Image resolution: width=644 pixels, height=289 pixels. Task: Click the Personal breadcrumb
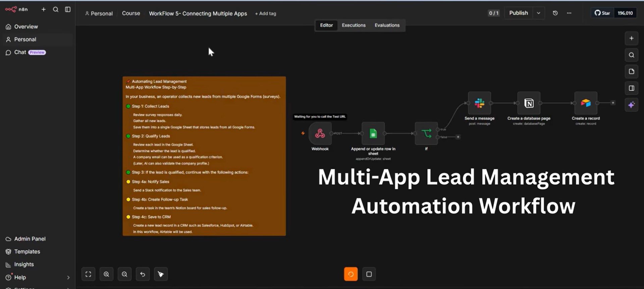coord(99,13)
